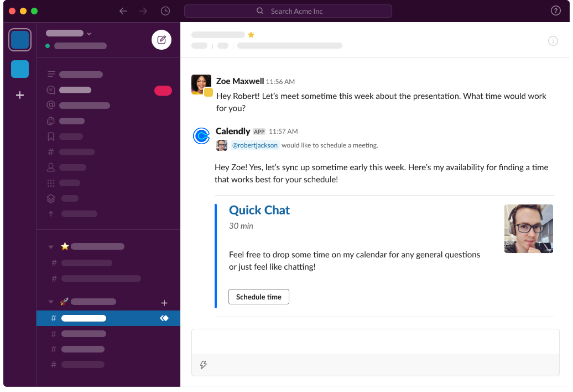573x392 pixels.
Task: Open Threads via the speech bubble icon
Action: coord(51,90)
